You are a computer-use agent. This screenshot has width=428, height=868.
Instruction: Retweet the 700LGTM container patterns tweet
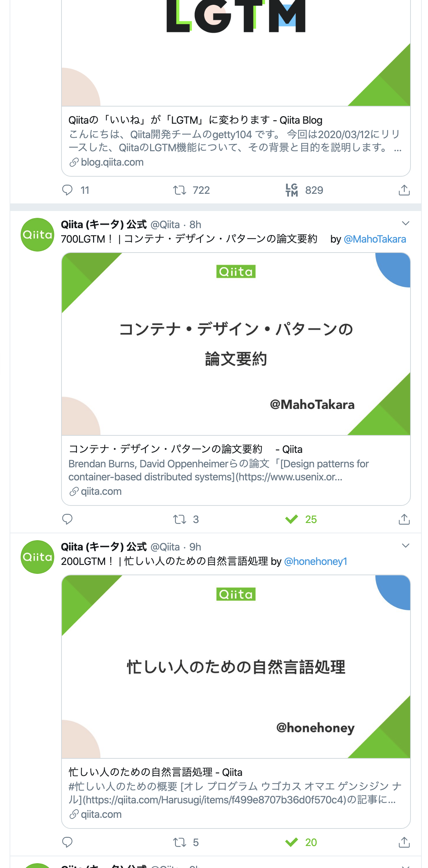(180, 519)
